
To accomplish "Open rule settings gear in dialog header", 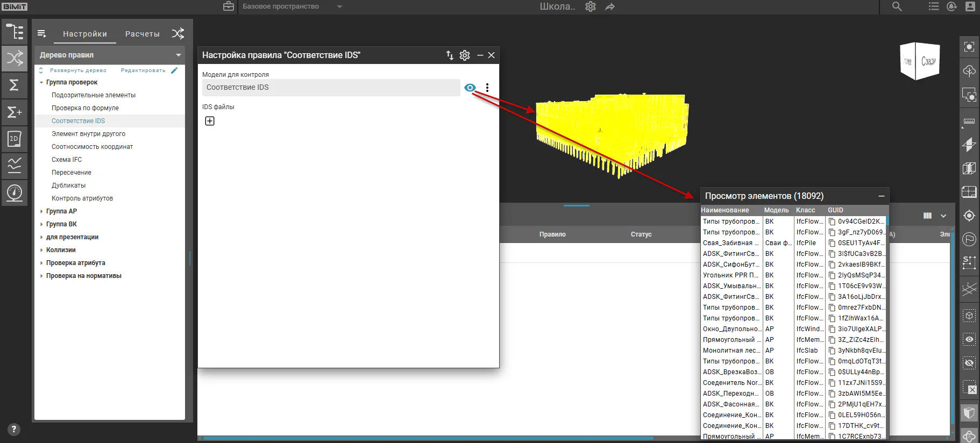I will pyautogui.click(x=465, y=55).
